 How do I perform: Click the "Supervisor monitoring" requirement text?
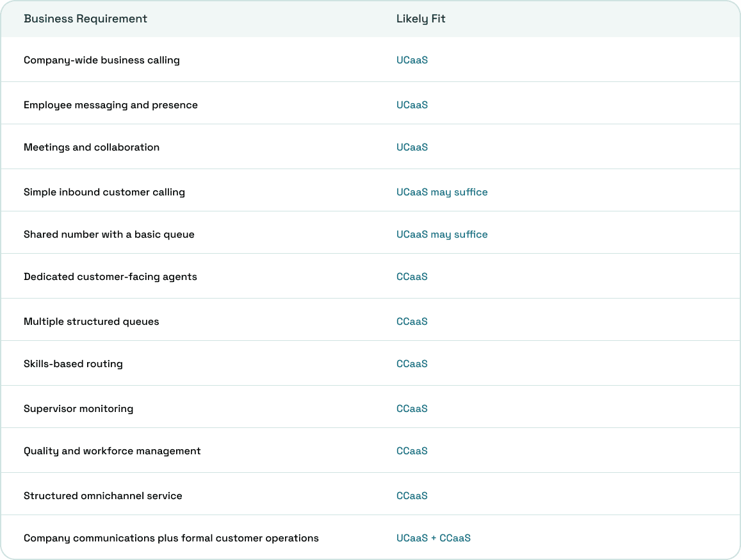tap(78, 409)
